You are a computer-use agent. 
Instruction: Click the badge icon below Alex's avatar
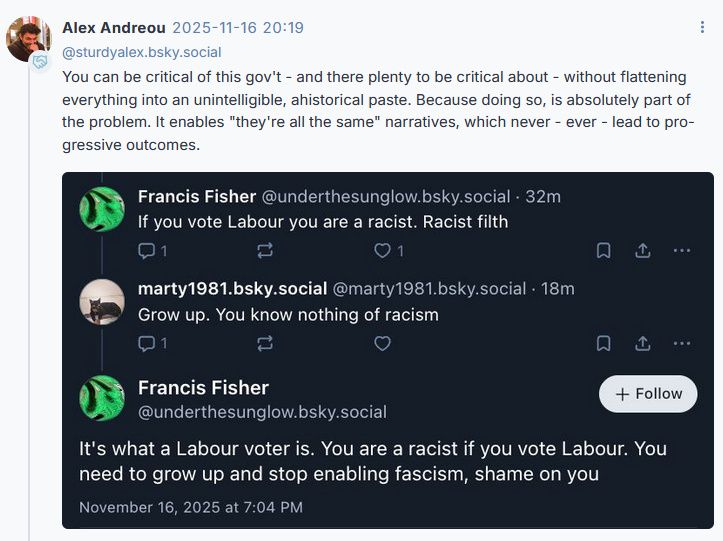pyautogui.click(x=40, y=62)
